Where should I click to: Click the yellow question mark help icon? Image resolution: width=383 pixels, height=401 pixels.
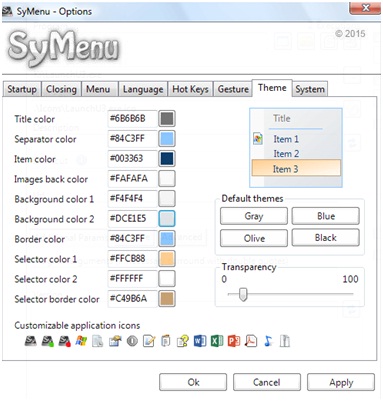pos(183,341)
